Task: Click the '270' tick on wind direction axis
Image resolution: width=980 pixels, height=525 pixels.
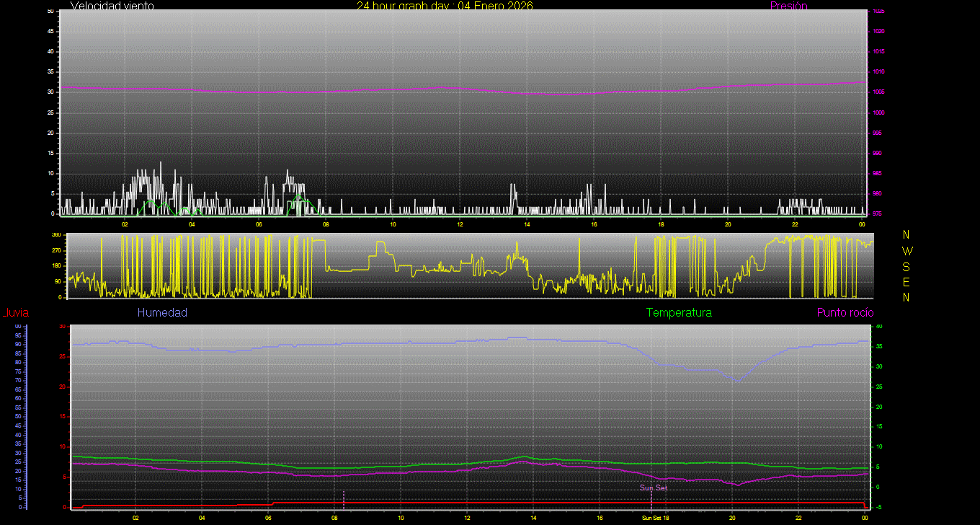Action: (x=55, y=250)
